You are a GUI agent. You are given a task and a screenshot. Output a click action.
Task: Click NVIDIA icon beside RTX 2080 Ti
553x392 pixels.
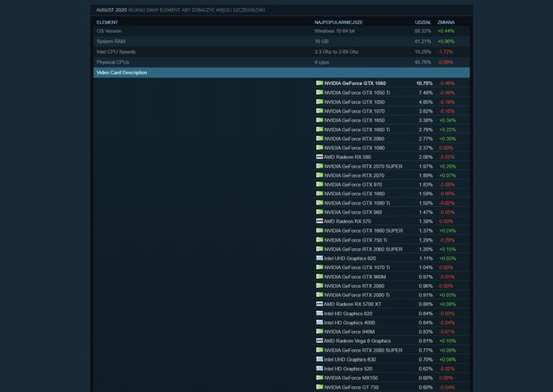(x=319, y=295)
